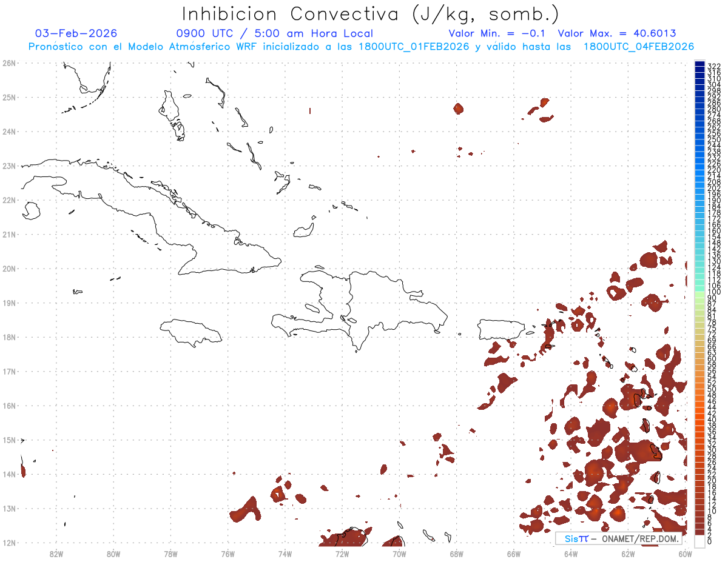Click the 14N latitude label
The height and width of the screenshot is (562, 728).
[9, 474]
